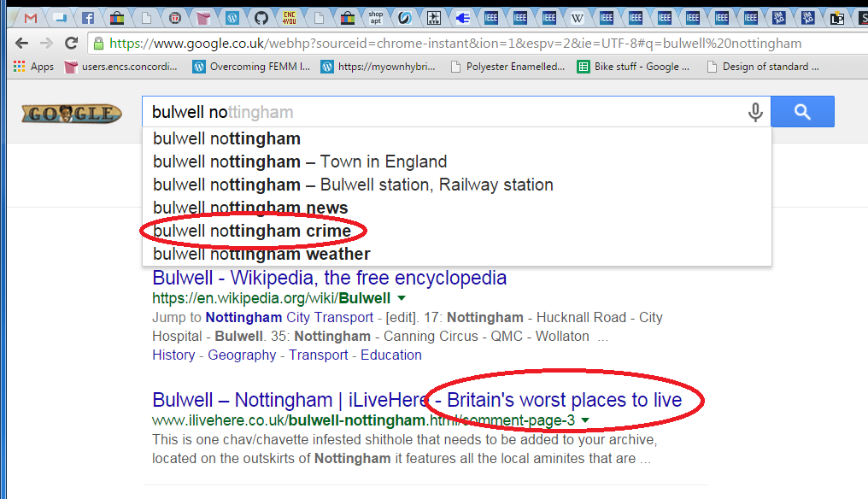
Task: Open the Gmail tab
Action: 31,17
